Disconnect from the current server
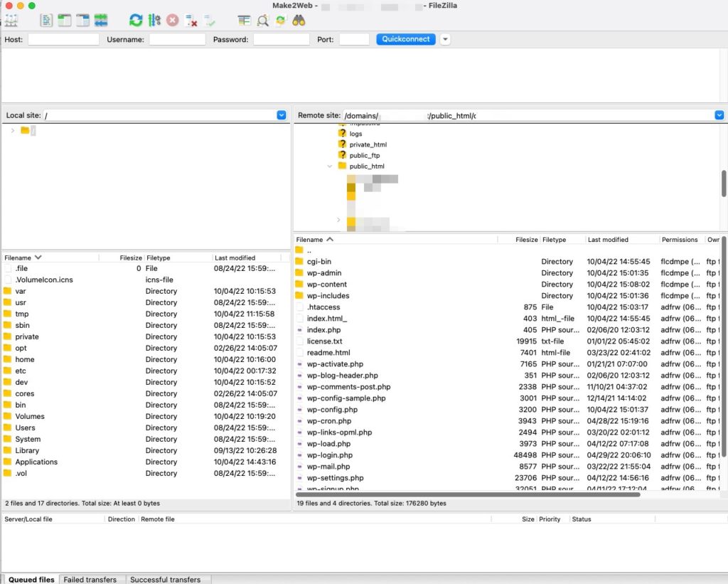The height and width of the screenshot is (584, 728). coord(191,21)
